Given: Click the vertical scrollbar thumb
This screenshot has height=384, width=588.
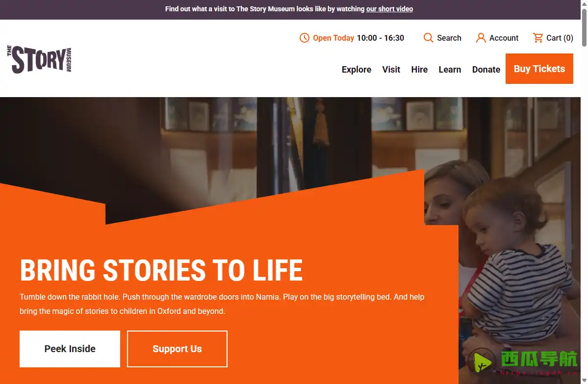Looking at the screenshot, I should point(584,28).
